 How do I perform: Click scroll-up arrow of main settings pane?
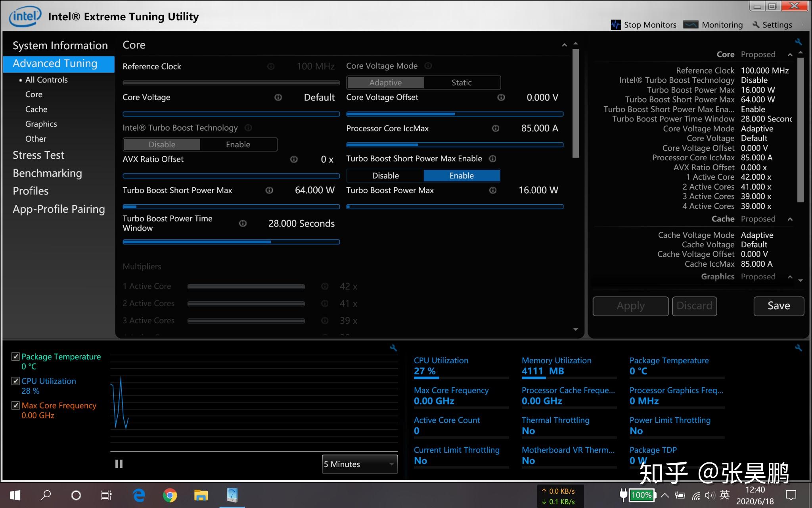[576, 44]
